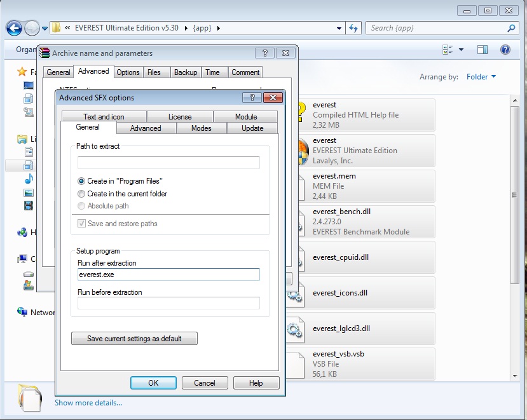Open the view options dropdown arrow

coord(461,50)
